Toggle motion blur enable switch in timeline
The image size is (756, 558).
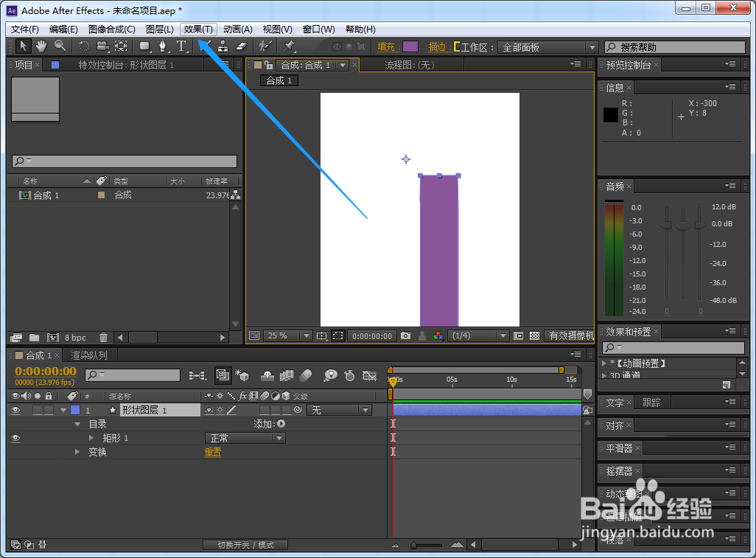[x=306, y=375]
